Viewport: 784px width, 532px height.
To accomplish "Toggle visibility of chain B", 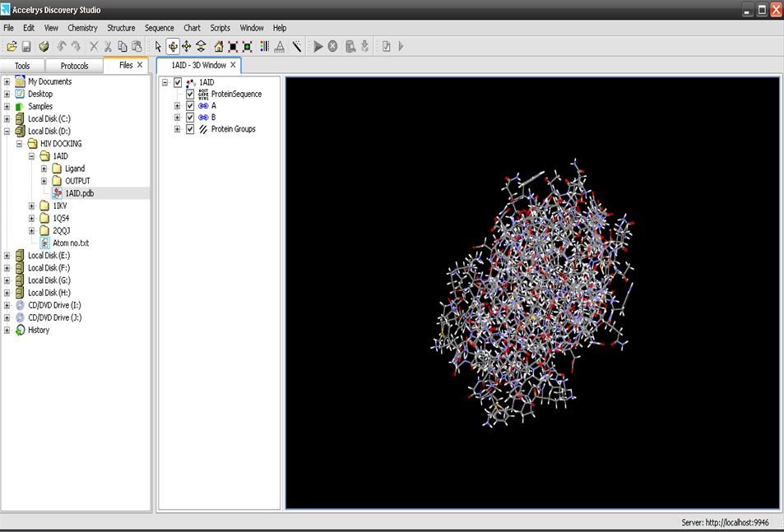I will (190, 118).
